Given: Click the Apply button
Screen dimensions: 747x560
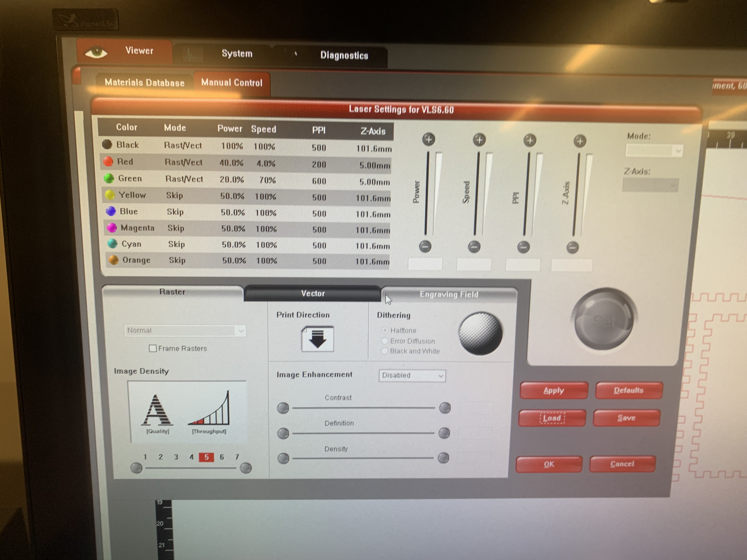Looking at the screenshot, I should [x=554, y=391].
